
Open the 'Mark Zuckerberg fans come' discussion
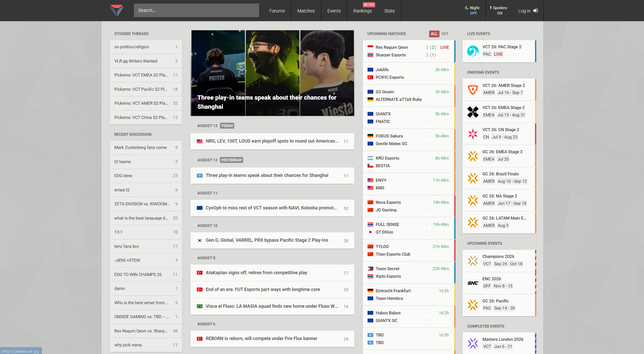[146, 148]
